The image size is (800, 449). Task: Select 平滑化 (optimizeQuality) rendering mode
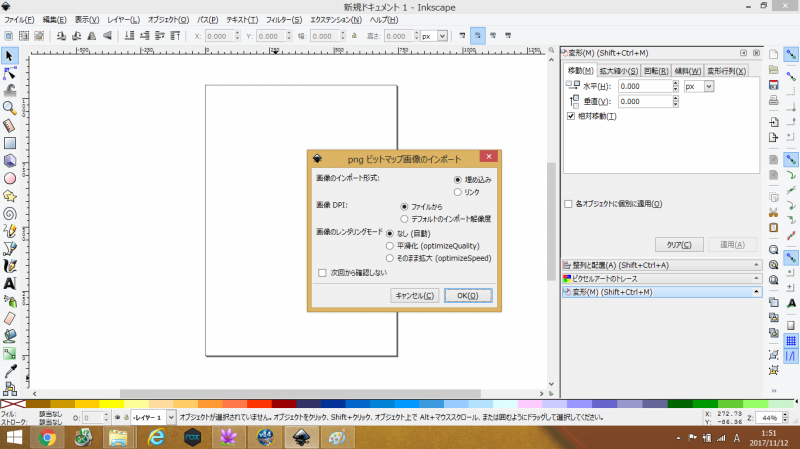(x=390, y=246)
